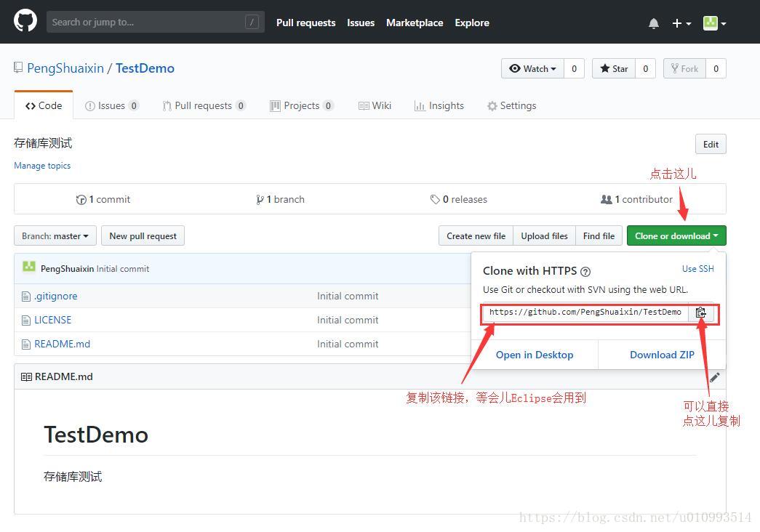Click Create new file button

click(476, 236)
